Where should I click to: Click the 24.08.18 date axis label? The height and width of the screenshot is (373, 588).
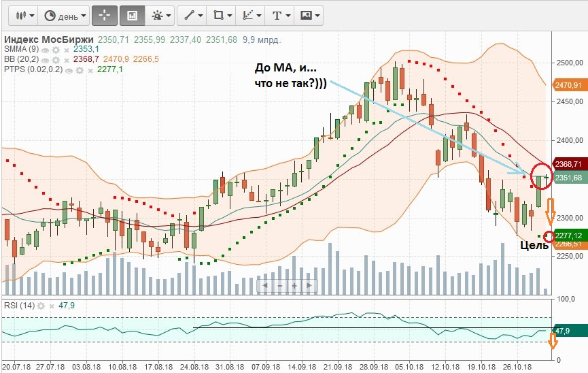(194, 367)
